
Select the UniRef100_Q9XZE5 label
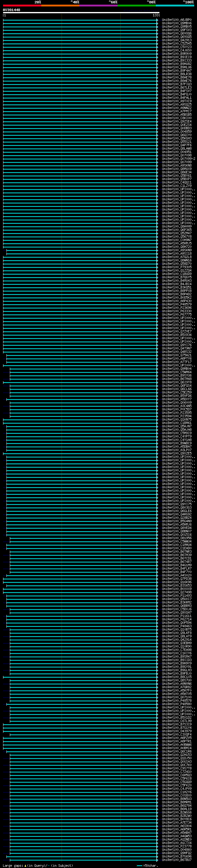[176, 453]
